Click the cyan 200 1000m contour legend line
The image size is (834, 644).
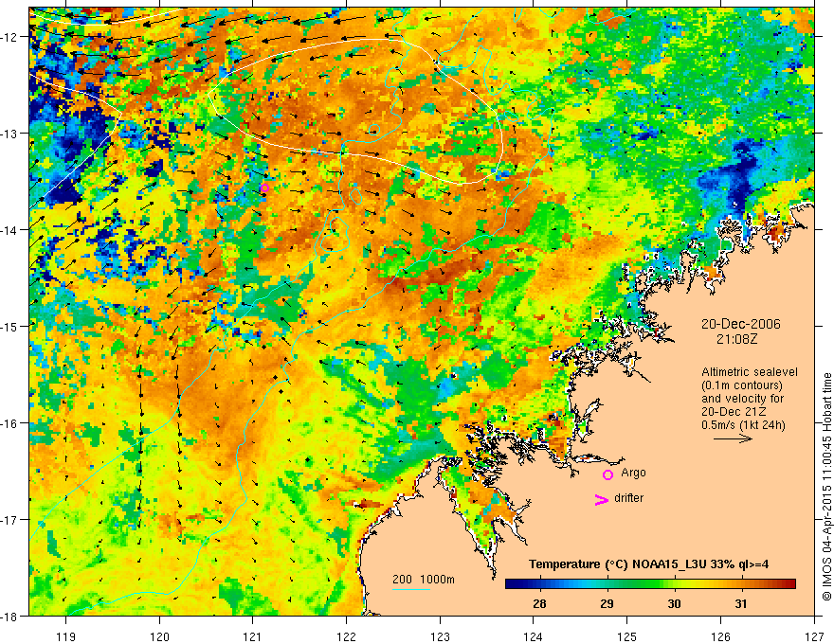(x=411, y=589)
